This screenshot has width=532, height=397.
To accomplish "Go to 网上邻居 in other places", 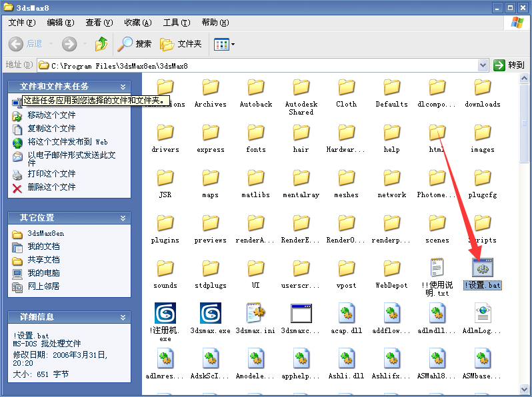I will coord(43,286).
